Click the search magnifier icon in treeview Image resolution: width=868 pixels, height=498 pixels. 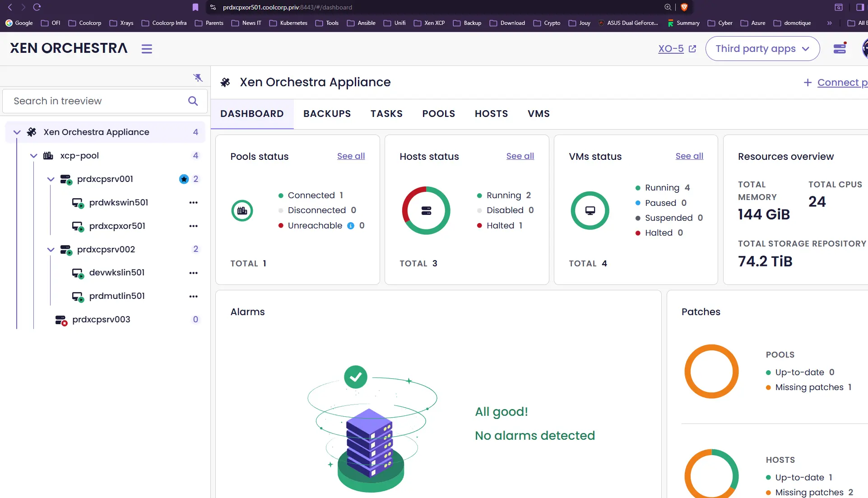point(193,101)
